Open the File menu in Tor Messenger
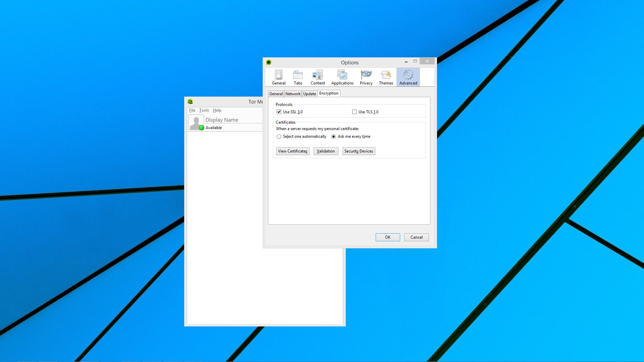The image size is (644, 362). tap(192, 110)
